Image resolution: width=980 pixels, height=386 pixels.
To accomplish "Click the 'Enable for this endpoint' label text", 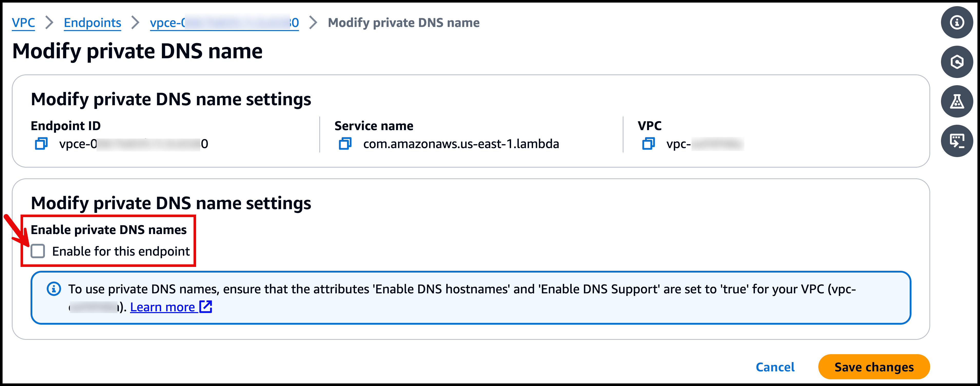I will (121, 251).
